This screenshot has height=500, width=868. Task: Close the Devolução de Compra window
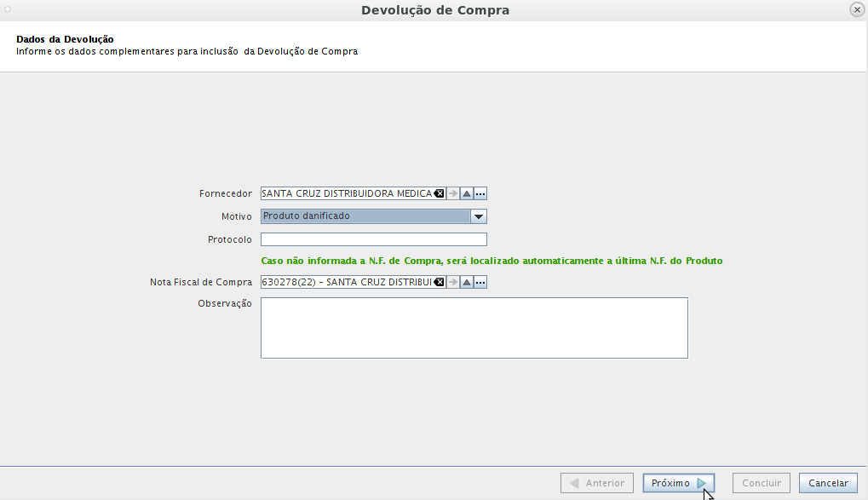(x=857, y=10)
